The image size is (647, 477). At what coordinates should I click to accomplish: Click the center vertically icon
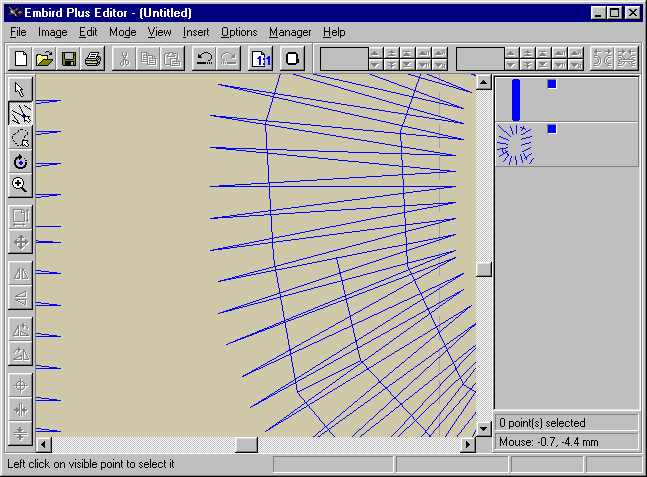pyautogui.click(x=20, y=434)
